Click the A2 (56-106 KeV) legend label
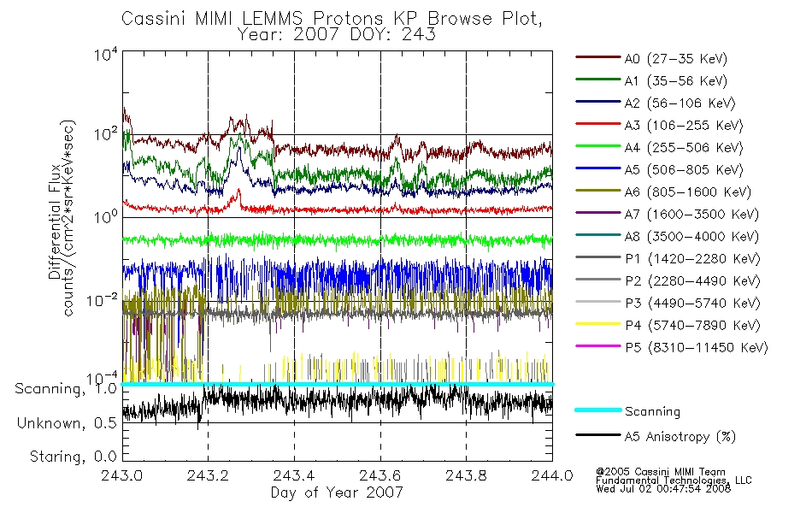Viewport: 812px width, 513px height. [x=680, y=103]
